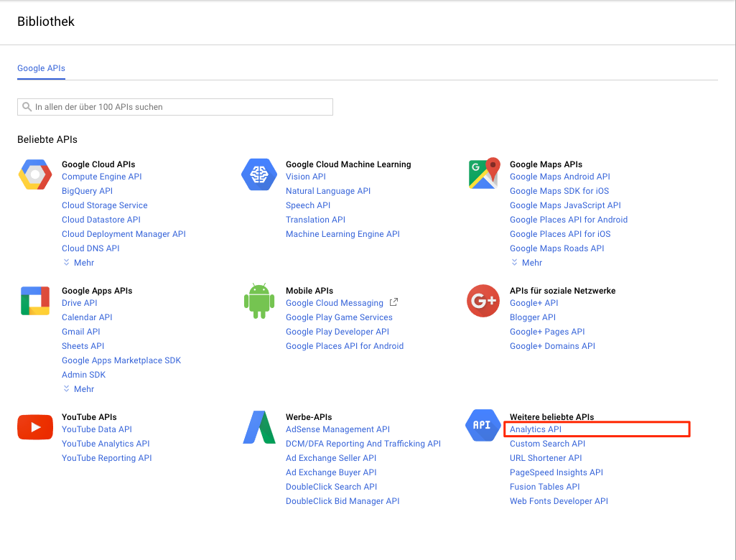Open Google+ API
This screenshot has width=736, height=560.
tap(534, 303)
